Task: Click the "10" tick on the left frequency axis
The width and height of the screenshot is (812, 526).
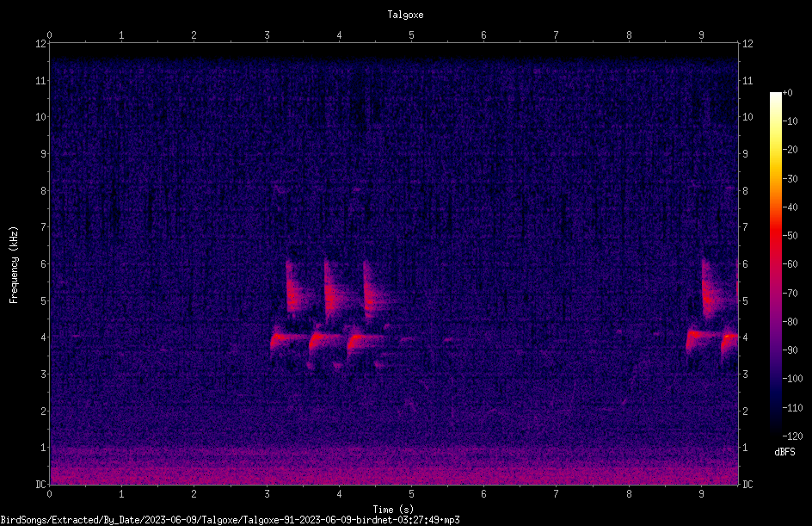Action: 40,117
